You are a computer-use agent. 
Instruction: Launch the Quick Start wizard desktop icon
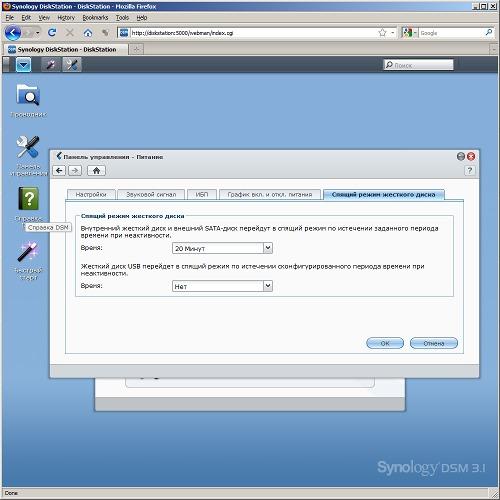pyautogui.click(x=28, y=261)
